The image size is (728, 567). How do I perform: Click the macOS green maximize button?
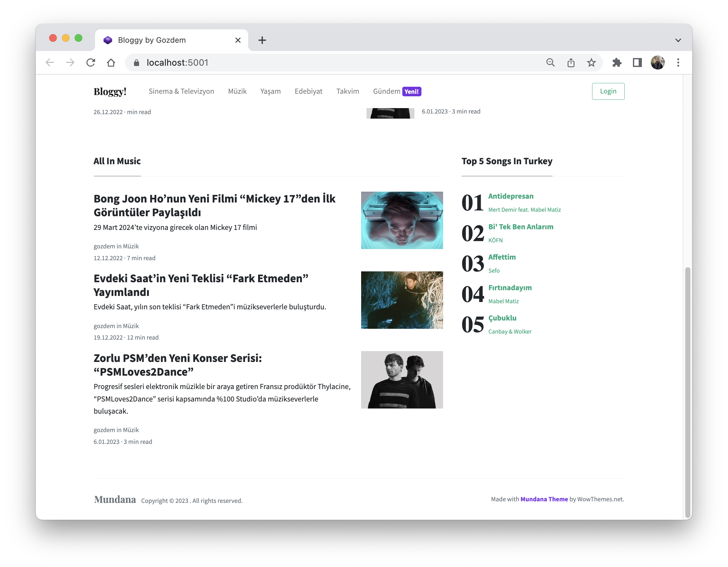pos(78,38)
